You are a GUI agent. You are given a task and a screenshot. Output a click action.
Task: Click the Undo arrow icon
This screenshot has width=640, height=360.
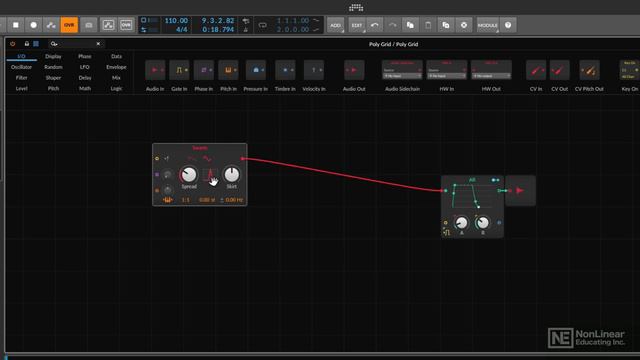point(375,25)
